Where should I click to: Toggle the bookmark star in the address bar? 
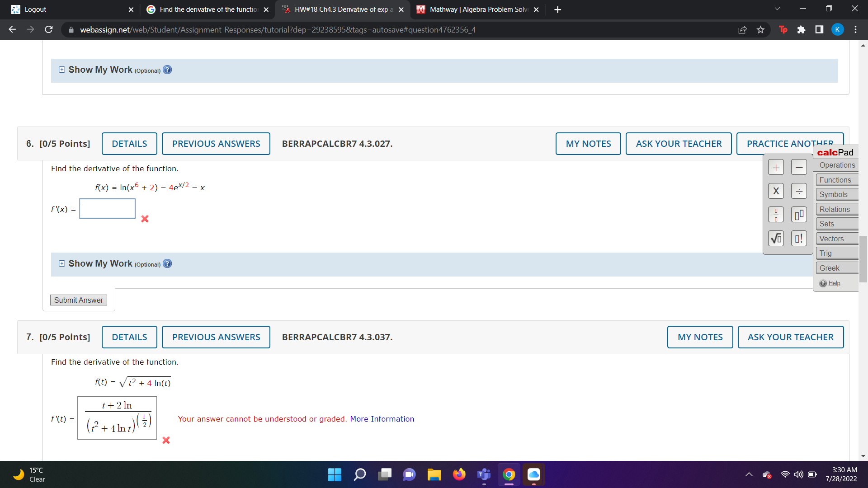pyautogui.click(x=760, y=29)
